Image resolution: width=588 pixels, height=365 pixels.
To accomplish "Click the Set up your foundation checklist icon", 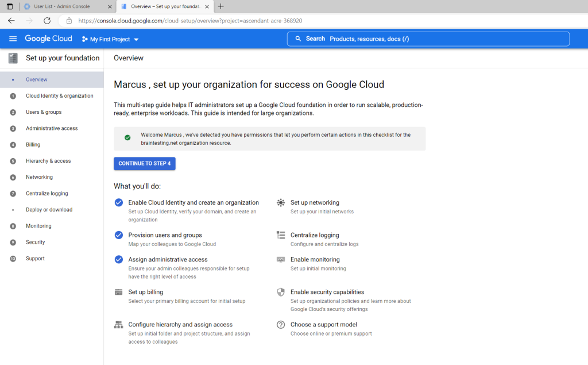I will pos(13,58).
